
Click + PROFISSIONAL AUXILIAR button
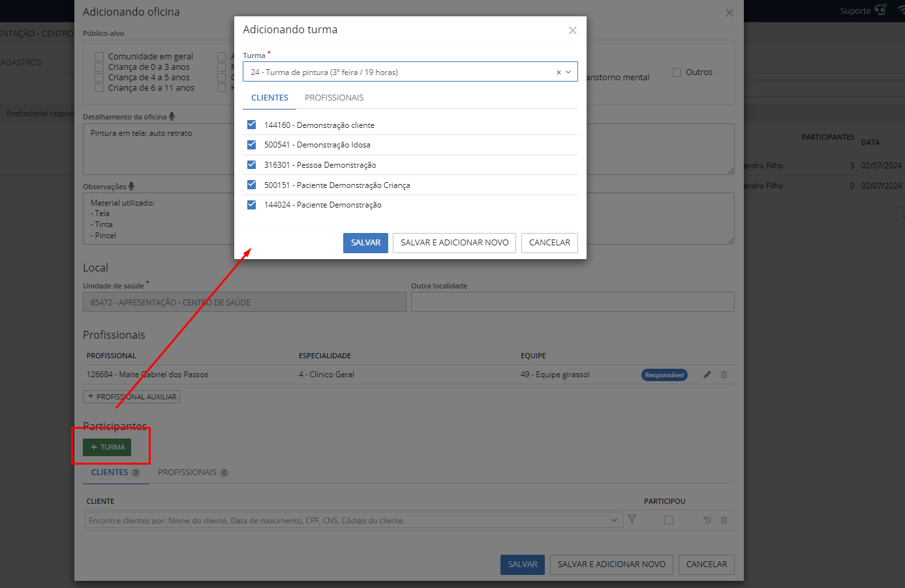131,397
